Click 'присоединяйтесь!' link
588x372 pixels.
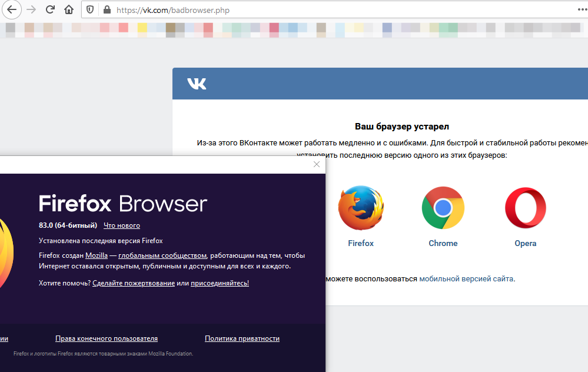click(x=220, y=283)
